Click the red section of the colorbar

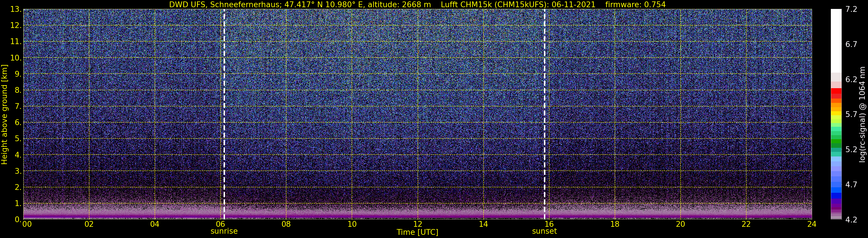pyautogui.click(x=836, y=93)
